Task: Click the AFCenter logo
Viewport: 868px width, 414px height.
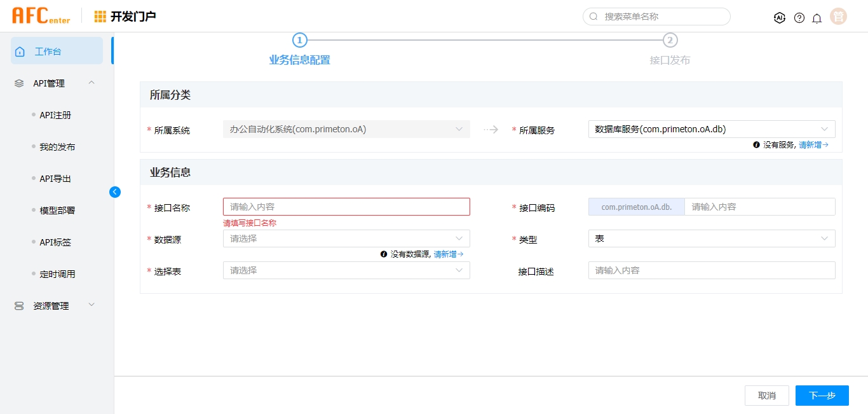Action: pyautogui.click(x=41, y=16)
